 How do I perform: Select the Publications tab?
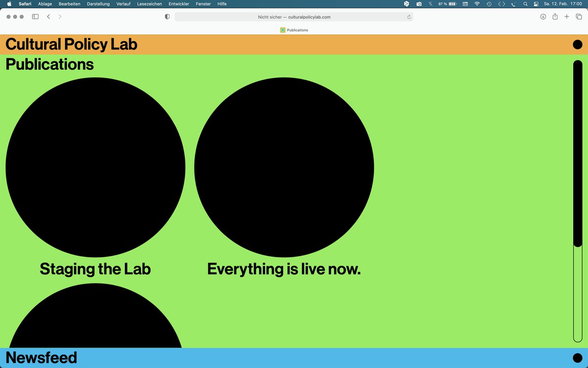294,30
